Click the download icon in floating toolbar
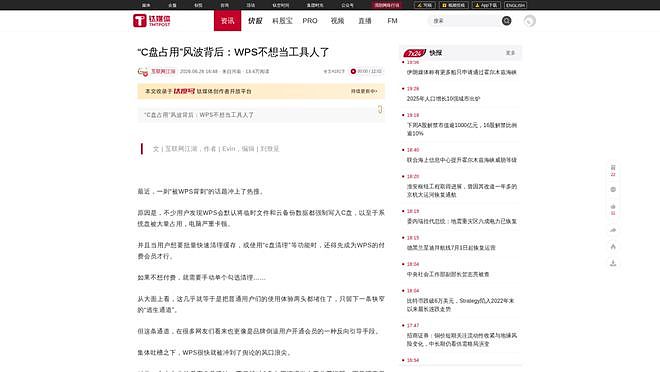 [613, 263]
